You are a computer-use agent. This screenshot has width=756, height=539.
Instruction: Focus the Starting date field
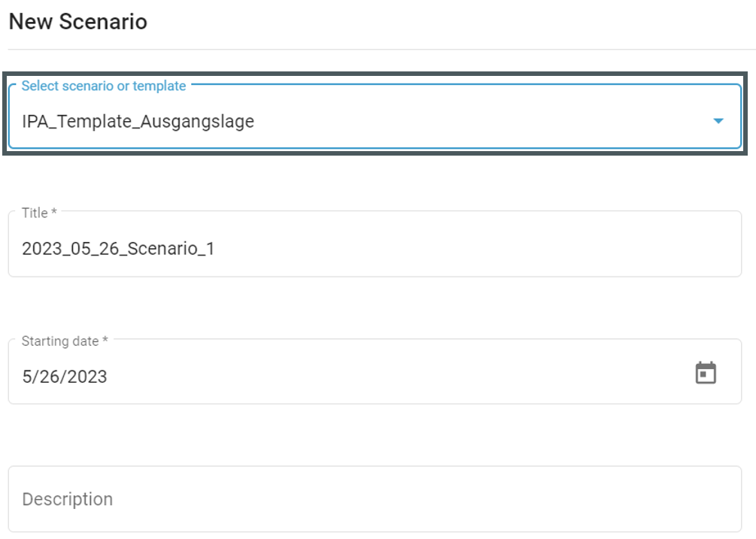(375, 371)
